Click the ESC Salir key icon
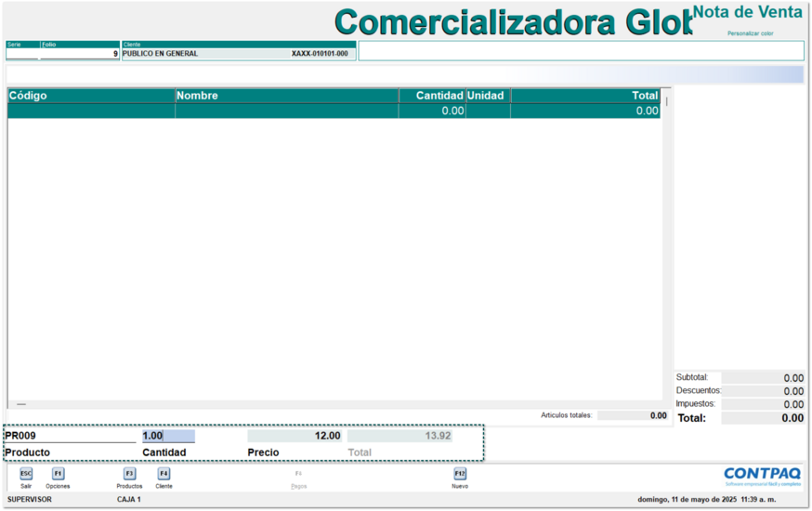812x511 pixels. tap(26, 474)
